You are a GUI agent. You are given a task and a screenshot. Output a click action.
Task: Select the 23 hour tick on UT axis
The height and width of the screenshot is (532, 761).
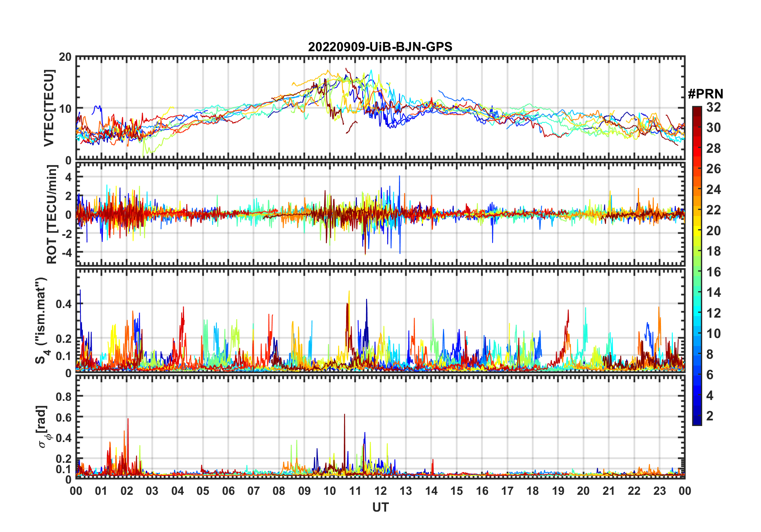[x=659, y=491]
